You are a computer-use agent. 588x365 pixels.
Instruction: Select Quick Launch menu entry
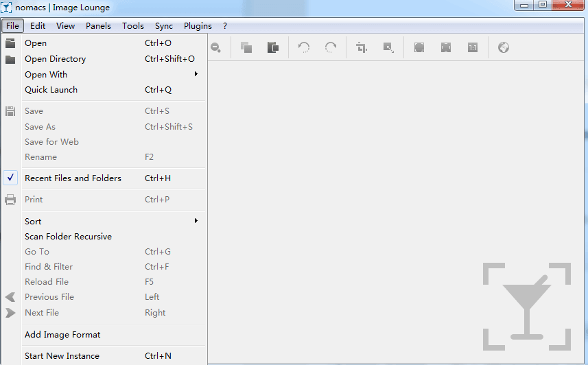pyautogui.click(x=51, y=90)
